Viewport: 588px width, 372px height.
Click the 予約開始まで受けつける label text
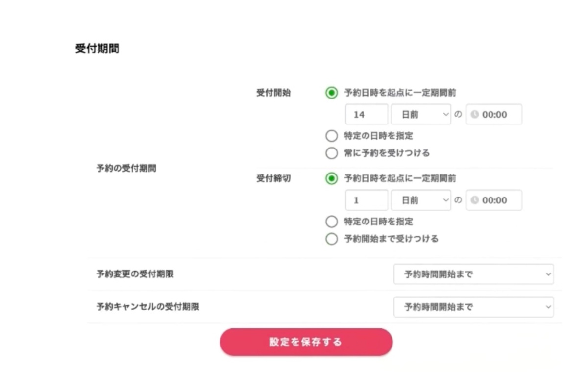pos(391,239)
